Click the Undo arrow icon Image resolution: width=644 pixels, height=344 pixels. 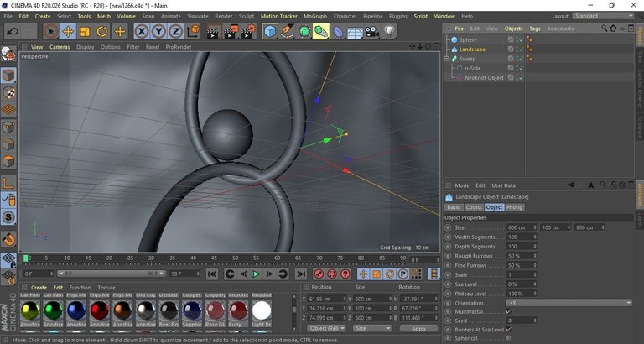pyautogui.click(x=13, y=32)
